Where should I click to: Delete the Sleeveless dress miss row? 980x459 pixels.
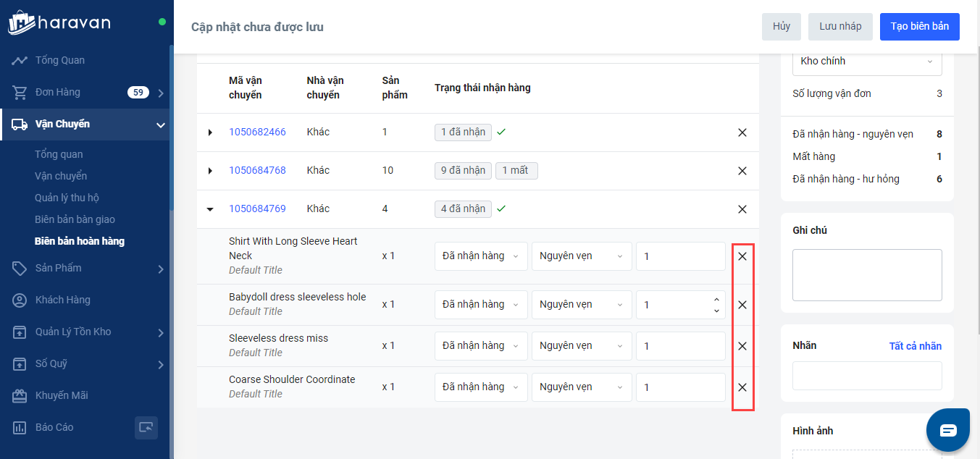click(x=742, y=346)
